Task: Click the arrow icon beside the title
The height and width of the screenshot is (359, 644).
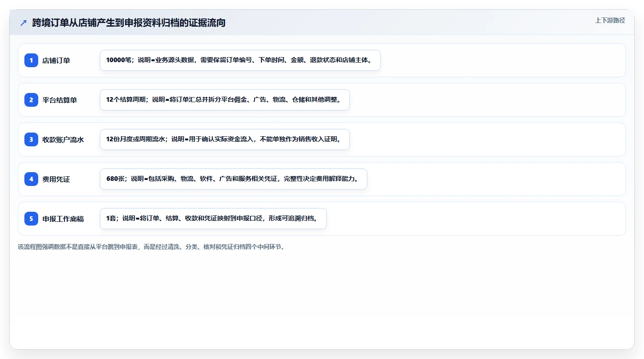Action: [23, 23]
